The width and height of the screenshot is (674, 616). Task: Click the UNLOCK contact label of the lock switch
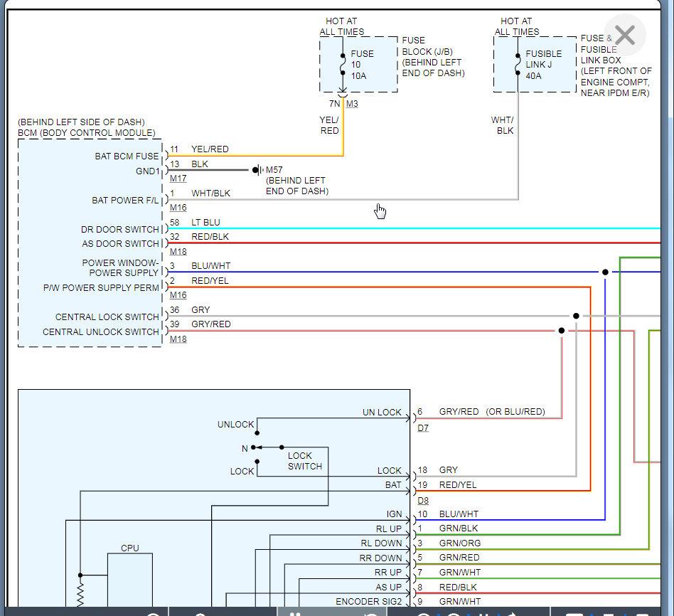235,425
